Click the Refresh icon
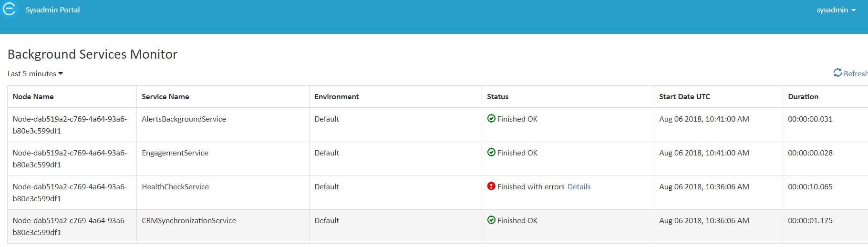This screenshot has width=868, height=247. (837, 72)
